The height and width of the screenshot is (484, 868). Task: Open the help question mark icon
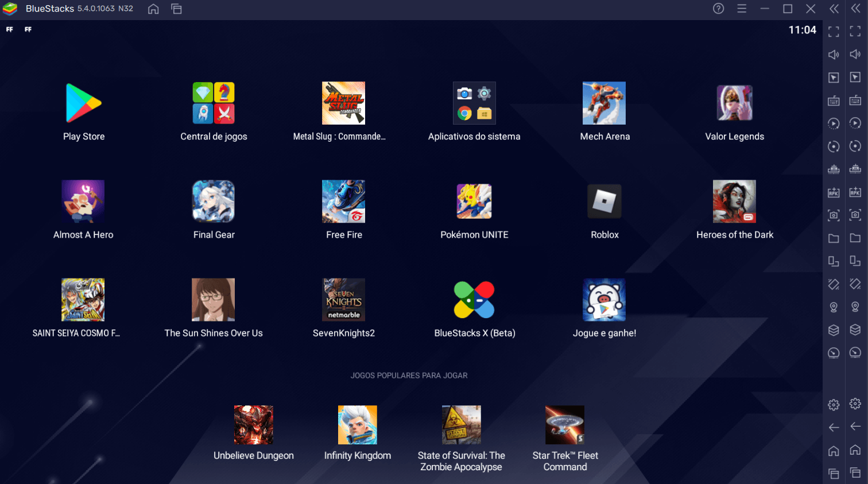click(719, 9)
